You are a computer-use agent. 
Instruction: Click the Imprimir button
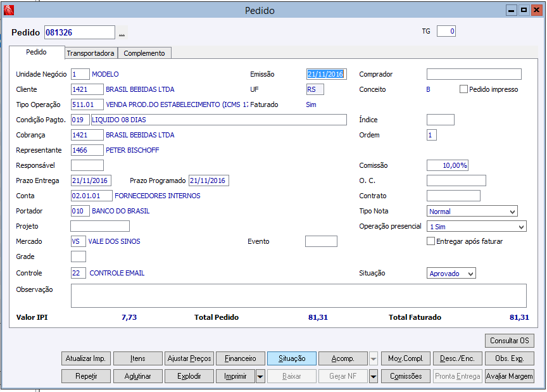pos(236,376)
